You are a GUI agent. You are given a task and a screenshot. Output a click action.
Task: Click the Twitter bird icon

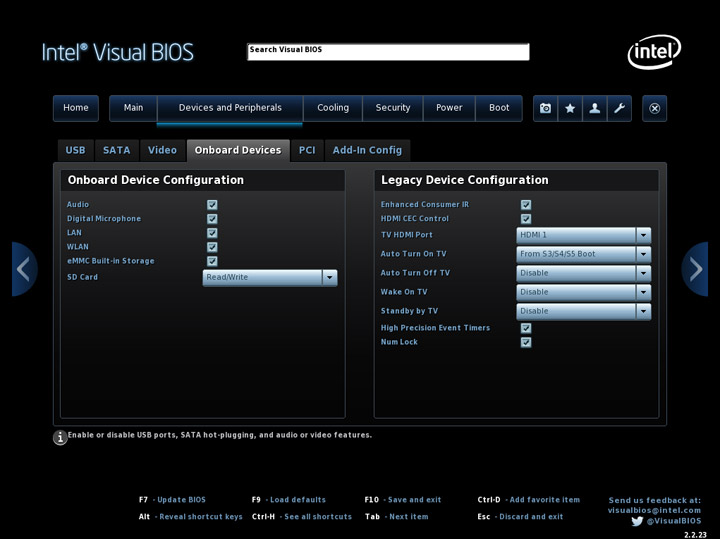click(x=637, y=521)
